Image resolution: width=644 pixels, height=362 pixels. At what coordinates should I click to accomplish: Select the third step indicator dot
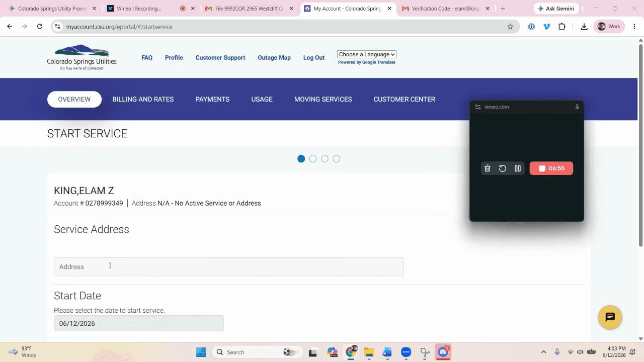(325, 159)
